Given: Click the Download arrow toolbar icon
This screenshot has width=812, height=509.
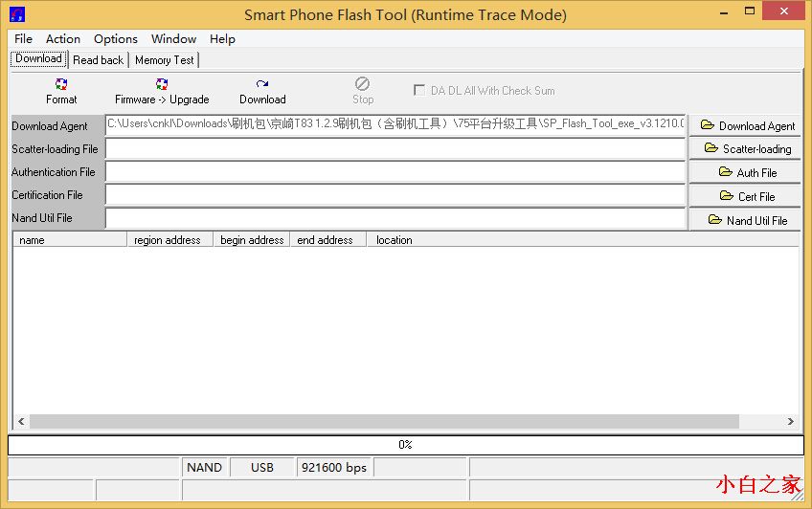Looking at the screenshot, I should click(262, 84).
